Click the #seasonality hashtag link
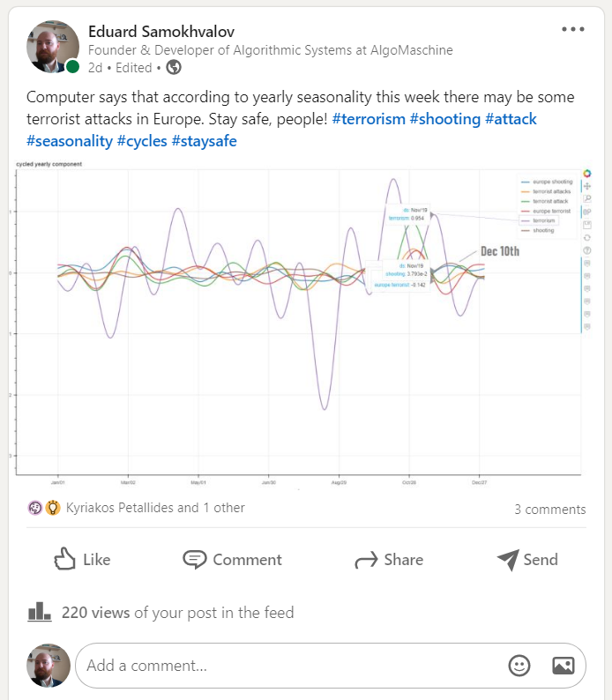Image resolution: width=612 pixels, height=700 pixels. coord(70,141)
